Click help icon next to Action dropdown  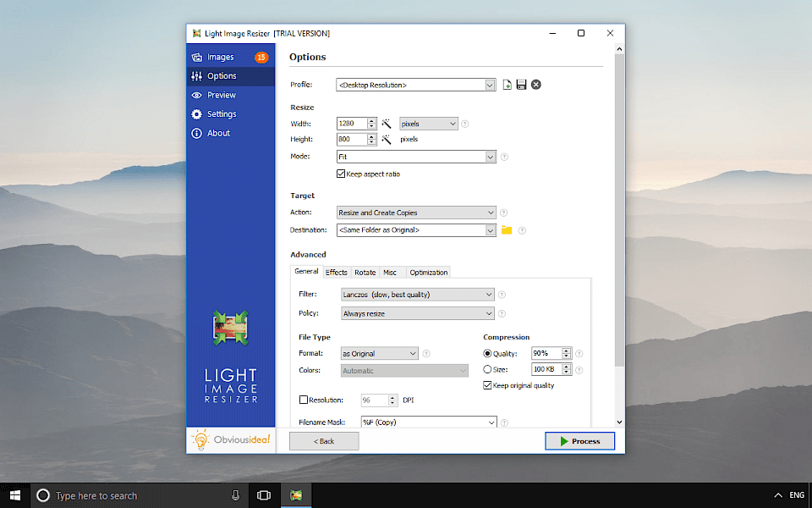coord(504,213)
